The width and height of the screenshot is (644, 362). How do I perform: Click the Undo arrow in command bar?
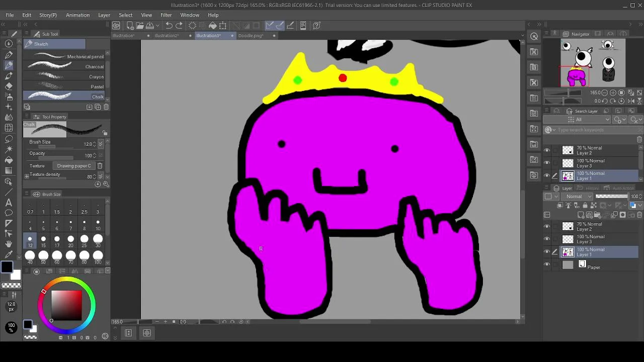click(x=169, y=25)
